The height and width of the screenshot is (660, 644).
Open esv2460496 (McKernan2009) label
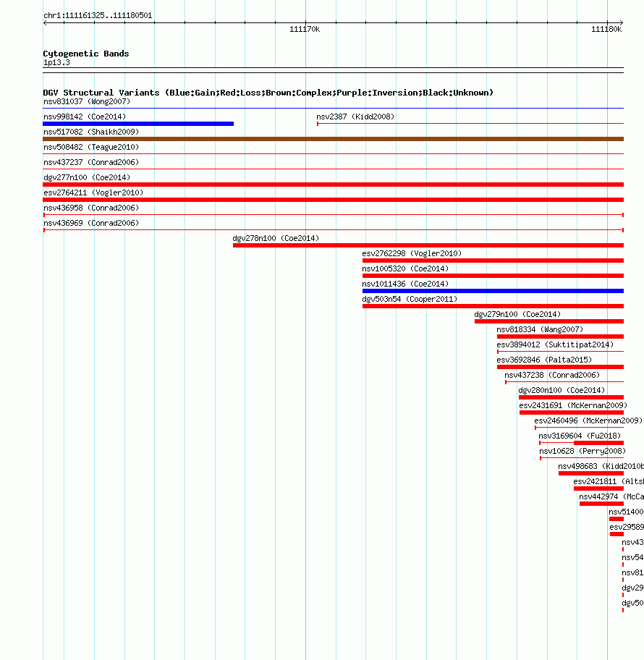click(588, 420)
